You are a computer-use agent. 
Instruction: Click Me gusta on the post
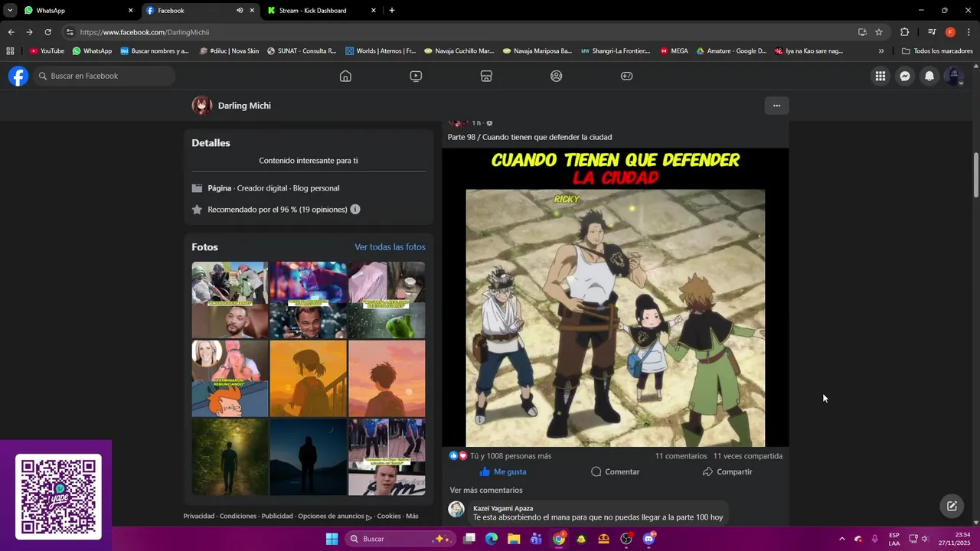(503, 471)
